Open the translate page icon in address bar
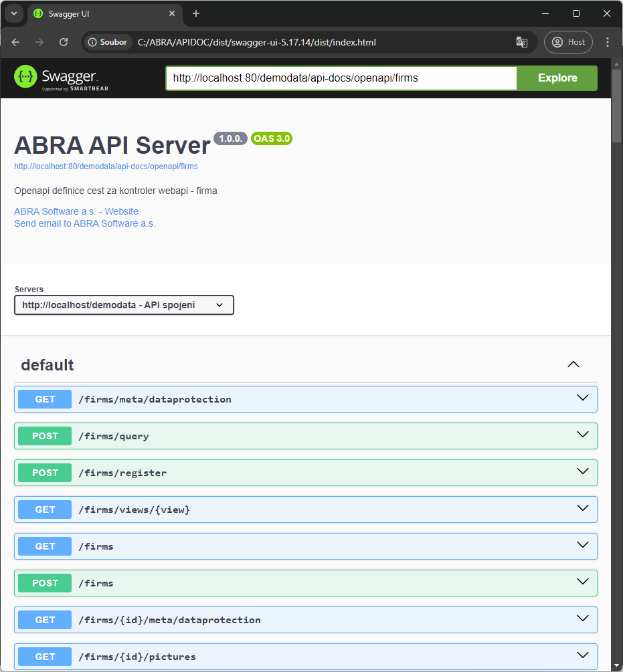 click(521, 42)
